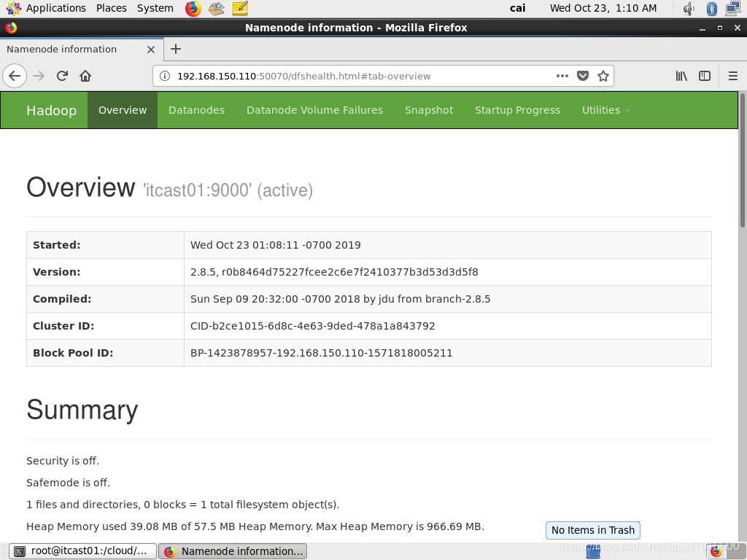Switch to the root@itcast01 terminal in taskbar
This screenshot has height=560, width=747.
[x=82, y=551]
